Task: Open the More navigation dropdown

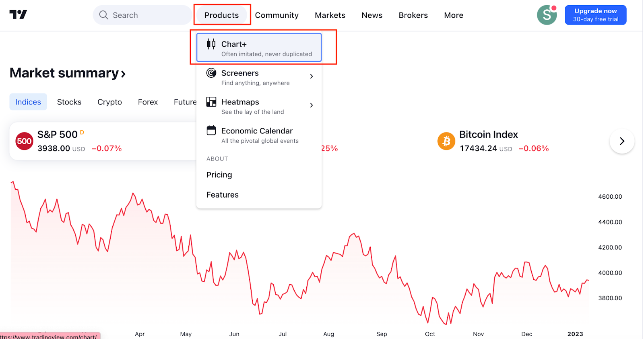Action: coord(453,15)
